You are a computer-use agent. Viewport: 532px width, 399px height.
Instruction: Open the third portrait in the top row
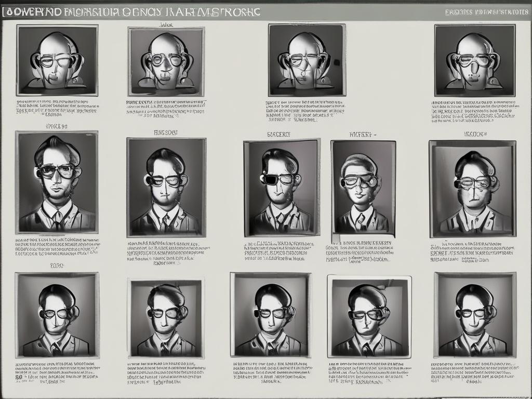tap(307, 60)
